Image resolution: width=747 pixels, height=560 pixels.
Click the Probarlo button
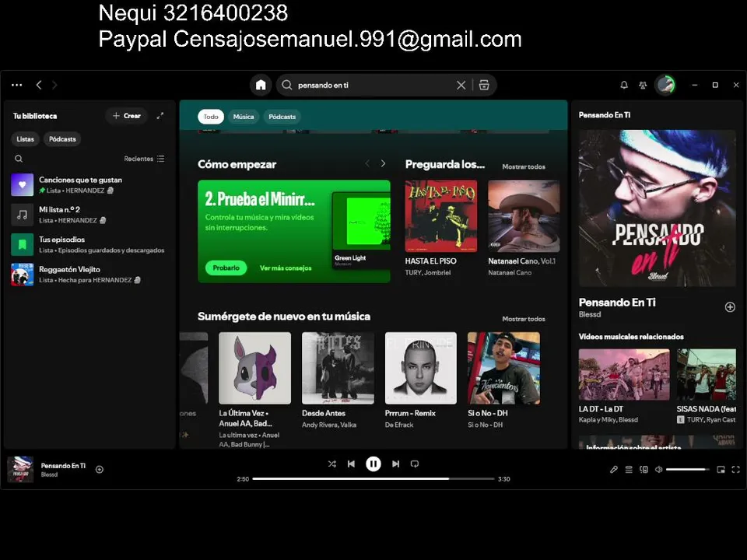click(226, 268)
